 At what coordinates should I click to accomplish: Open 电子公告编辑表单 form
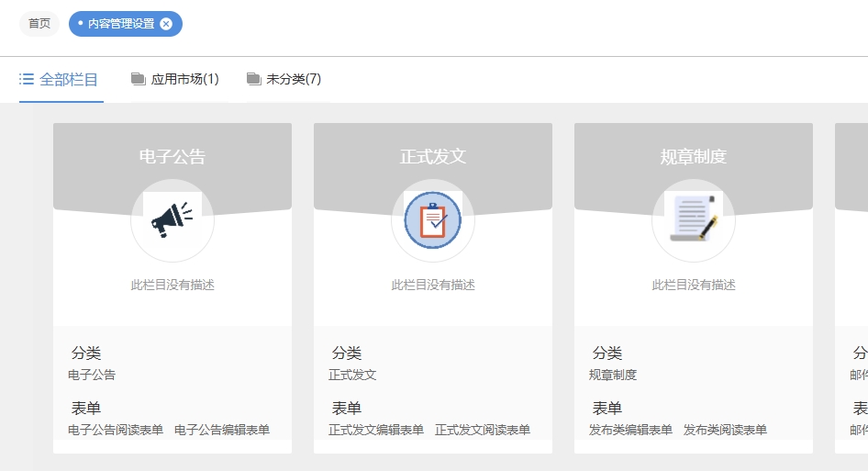(x=222, y=430)
